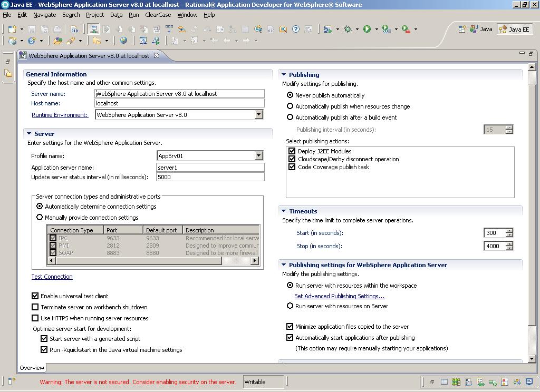Open the ClearCase menu
Viewport: 540px width, 392px height.
pyautogui.click(x=158, y=15)
